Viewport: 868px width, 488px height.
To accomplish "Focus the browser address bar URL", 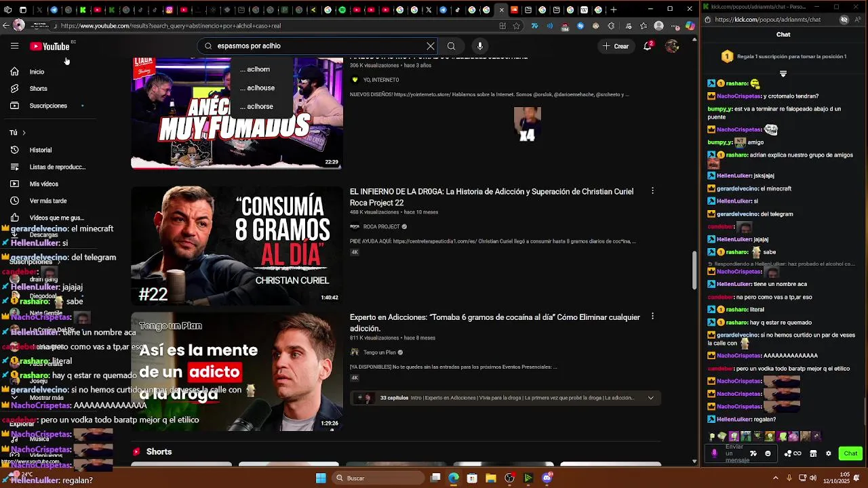I will coord(278,26).
